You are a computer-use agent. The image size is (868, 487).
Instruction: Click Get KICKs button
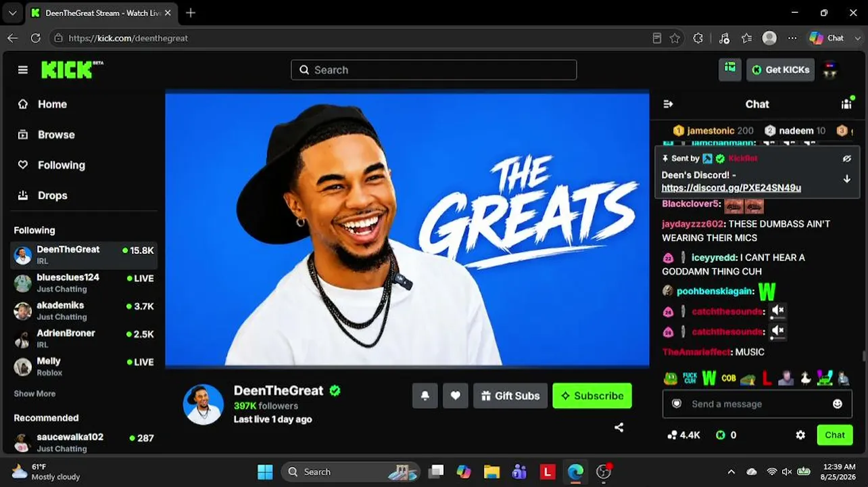[x=780, y=70]
